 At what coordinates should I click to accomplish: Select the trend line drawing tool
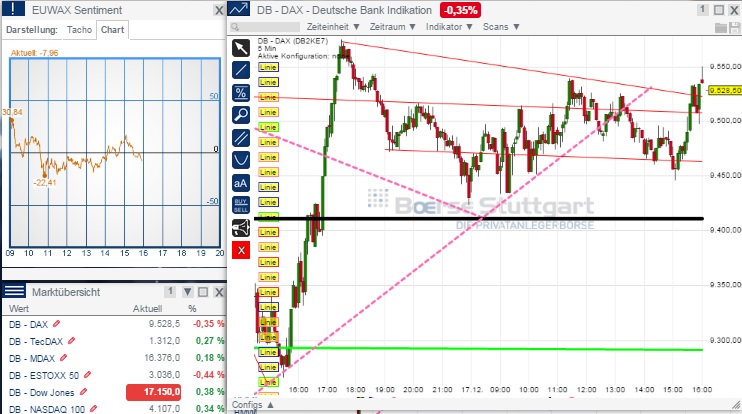[x=240, y=70]
